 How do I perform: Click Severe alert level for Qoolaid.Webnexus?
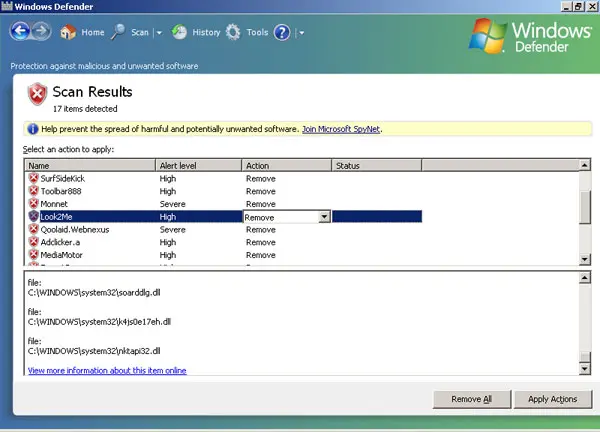click(173, 230)
